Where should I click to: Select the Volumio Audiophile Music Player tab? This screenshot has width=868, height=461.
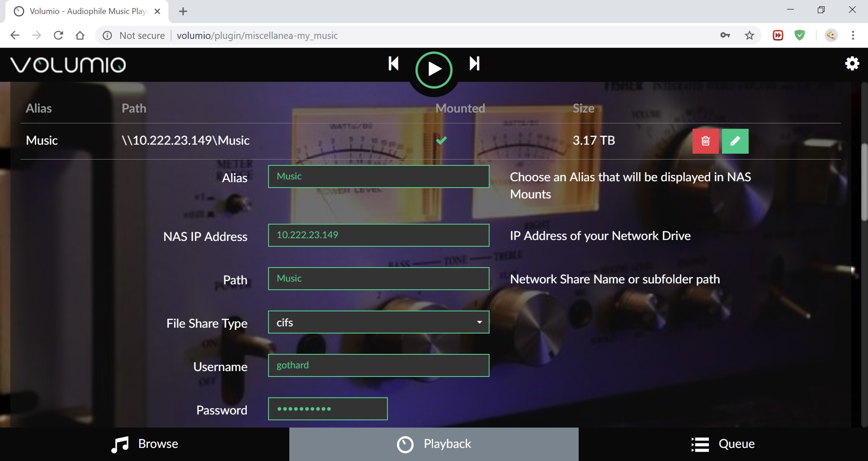click(87, 11)
